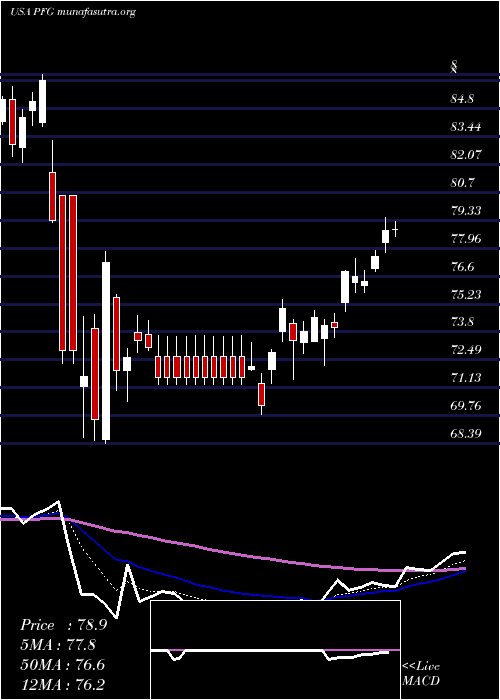500x700 pixels.
Task: Click the 82.07 price axis label
Action: click(466, 155)
